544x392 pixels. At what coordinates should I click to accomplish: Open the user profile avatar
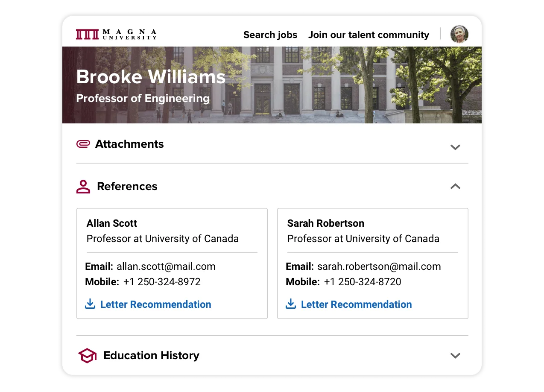[459, 34]
